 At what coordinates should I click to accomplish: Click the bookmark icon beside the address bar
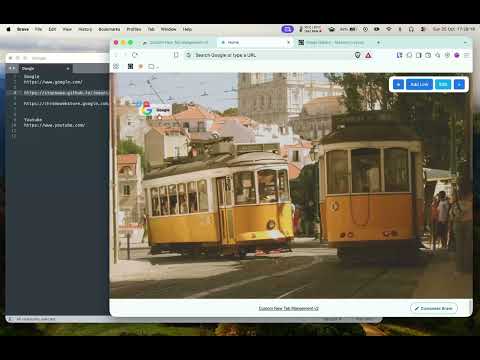coord(176,55)
